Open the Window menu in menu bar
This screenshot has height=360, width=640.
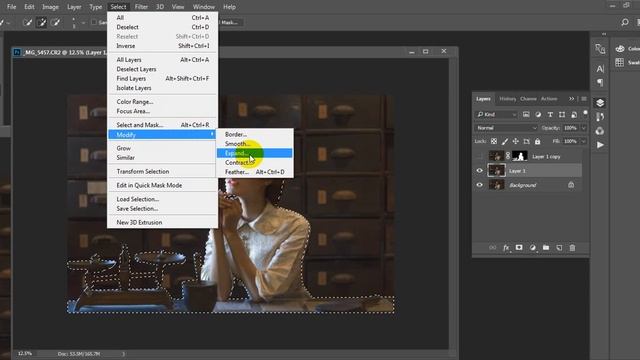click(203, 7)
